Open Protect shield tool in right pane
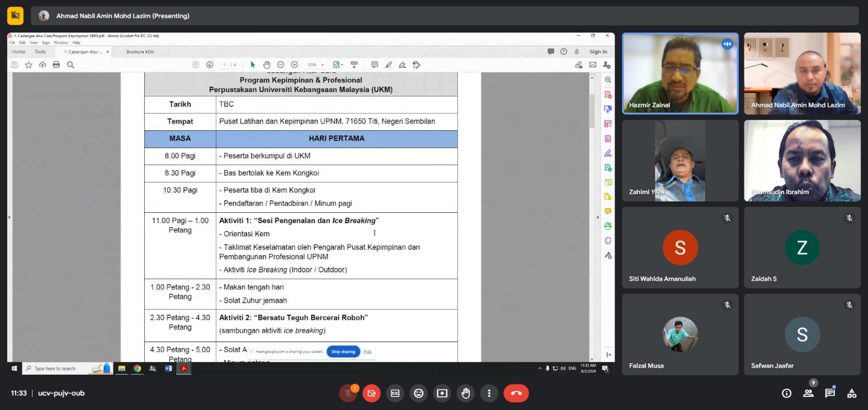This screenshot has width=868, height=410. (x=608, y=241)
